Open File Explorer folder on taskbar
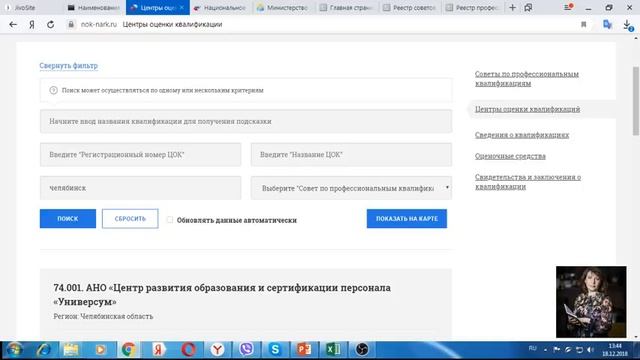The height and width of the screenshot is (360, 640). coord(71,349)
